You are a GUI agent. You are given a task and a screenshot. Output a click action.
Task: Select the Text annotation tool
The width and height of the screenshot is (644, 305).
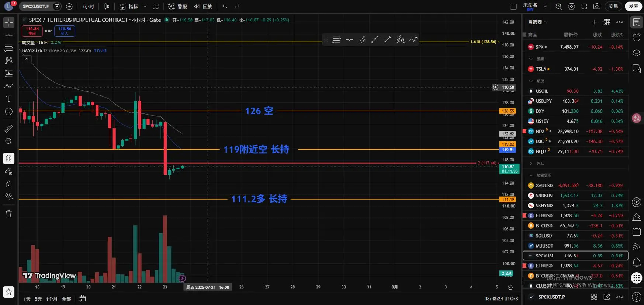[9, 99]
